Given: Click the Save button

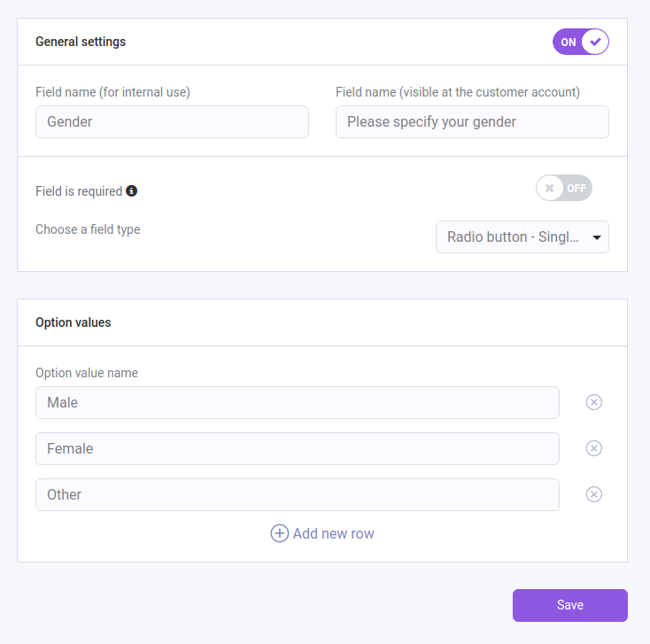Looking at the screenshot, I should coord(570,605).
